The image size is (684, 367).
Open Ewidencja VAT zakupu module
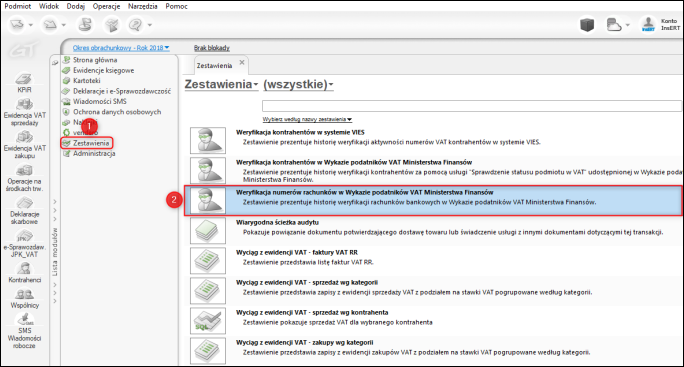coord(24,144)
